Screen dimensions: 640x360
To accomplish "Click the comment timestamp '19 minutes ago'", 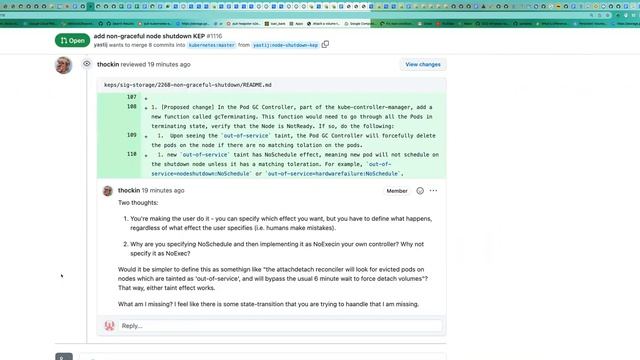I will click(x=163, y=191).
